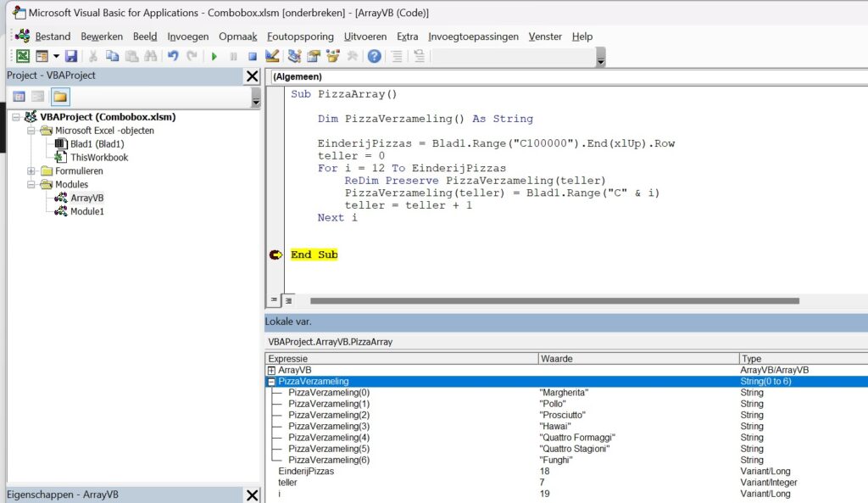Expand the Formulieren folder
Viewport: 868px width, 503px height.
point(32,170)
